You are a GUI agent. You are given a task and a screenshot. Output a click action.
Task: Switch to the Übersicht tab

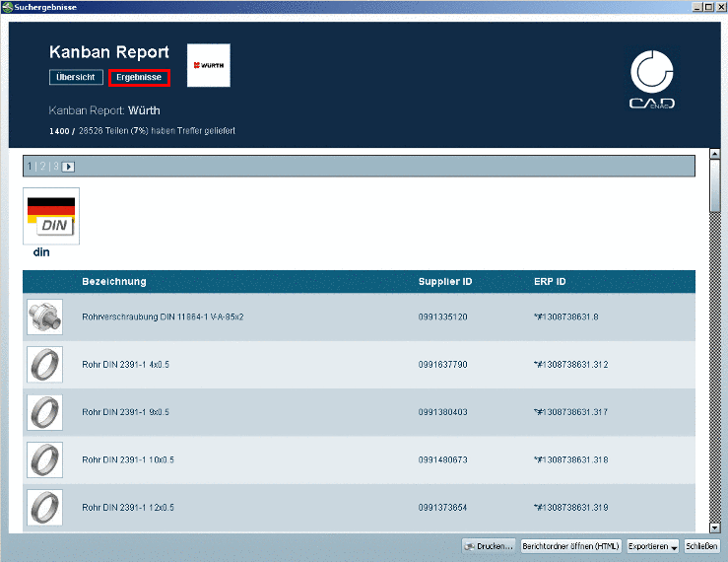76,77
